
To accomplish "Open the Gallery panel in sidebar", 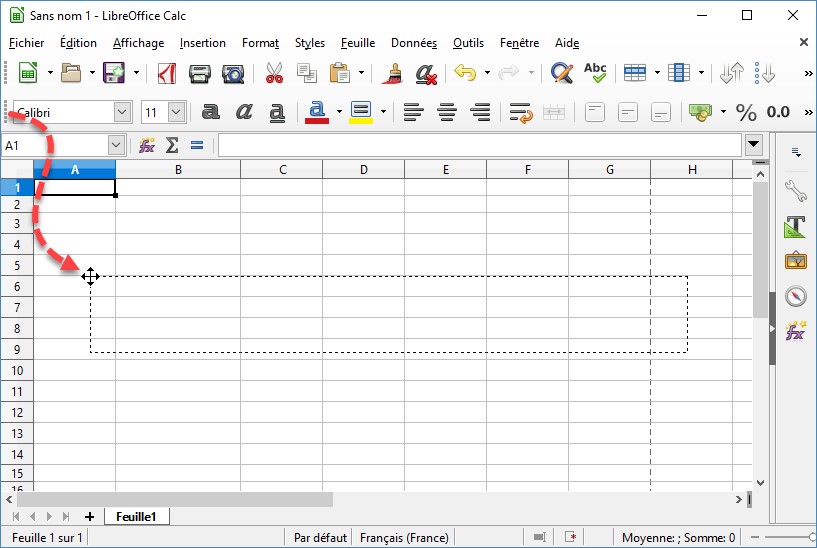I will pos(795,261).
